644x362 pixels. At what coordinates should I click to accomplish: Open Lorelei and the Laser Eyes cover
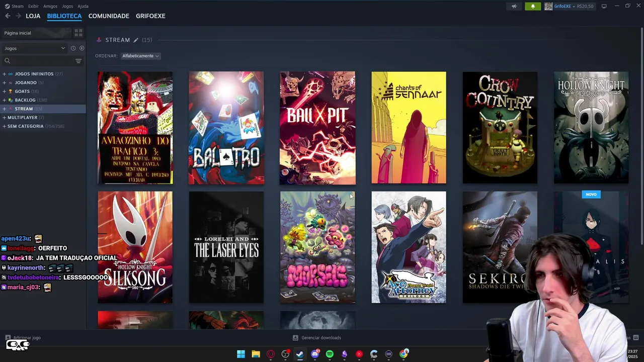coord(226,247)
